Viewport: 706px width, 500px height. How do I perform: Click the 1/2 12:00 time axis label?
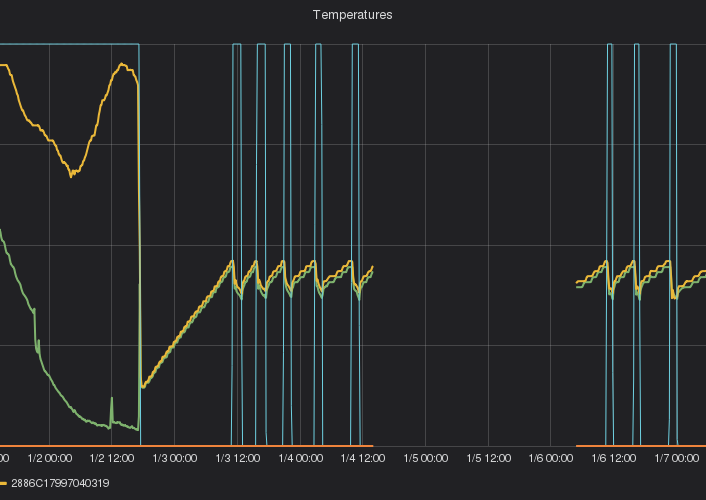point(112,458)
